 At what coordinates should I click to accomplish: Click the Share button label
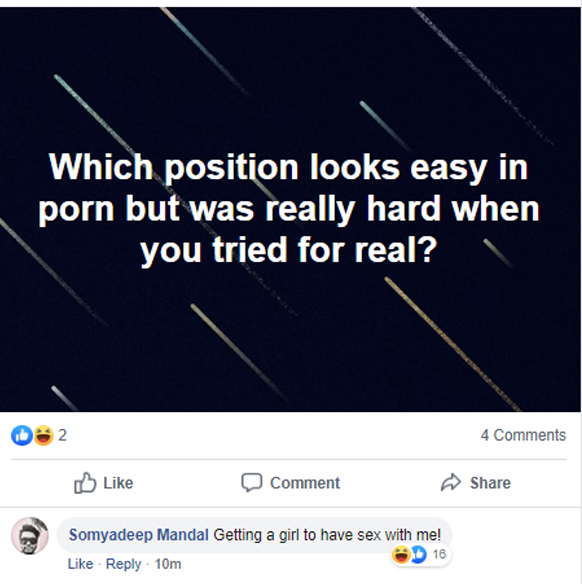(490, 483)
